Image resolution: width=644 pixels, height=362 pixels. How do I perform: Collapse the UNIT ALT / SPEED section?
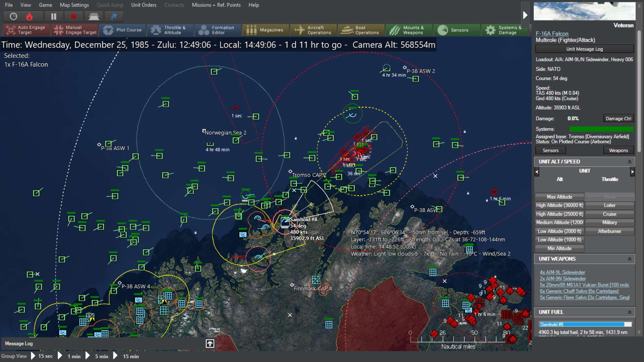(630, 162)
